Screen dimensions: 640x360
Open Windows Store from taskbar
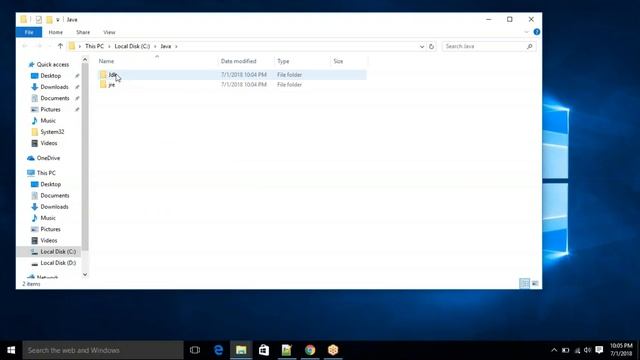[264, 350]
